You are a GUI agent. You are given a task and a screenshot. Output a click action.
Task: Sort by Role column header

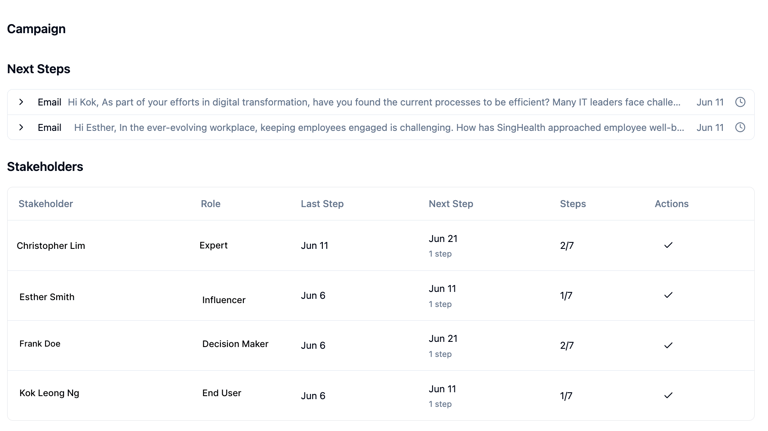pos(211,204)
